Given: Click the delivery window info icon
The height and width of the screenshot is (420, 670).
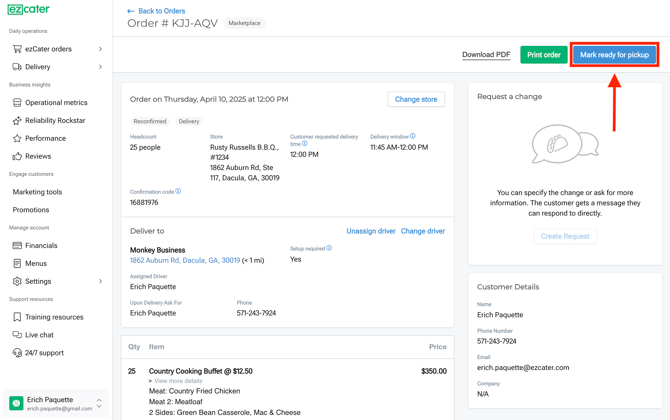Looking at the screenshot, I should coord(412,136).
